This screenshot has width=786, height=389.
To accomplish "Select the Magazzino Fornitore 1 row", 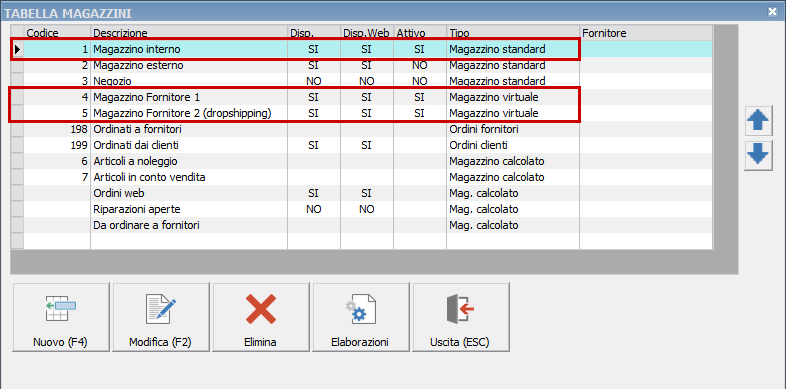I will point(361,97).
